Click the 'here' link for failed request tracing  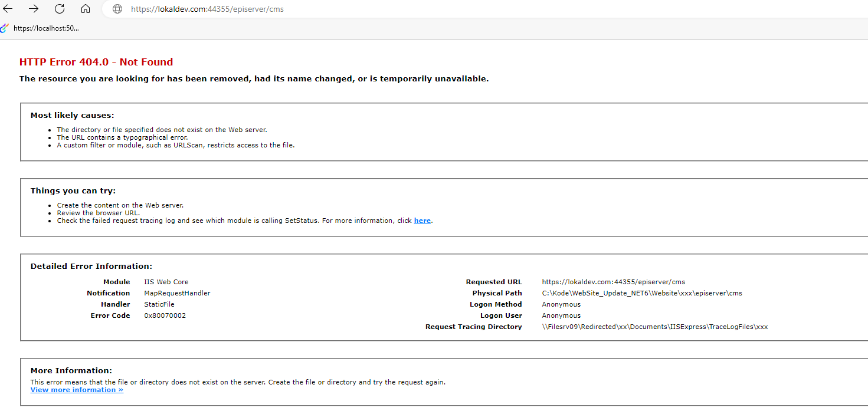(x=422, y=221)
